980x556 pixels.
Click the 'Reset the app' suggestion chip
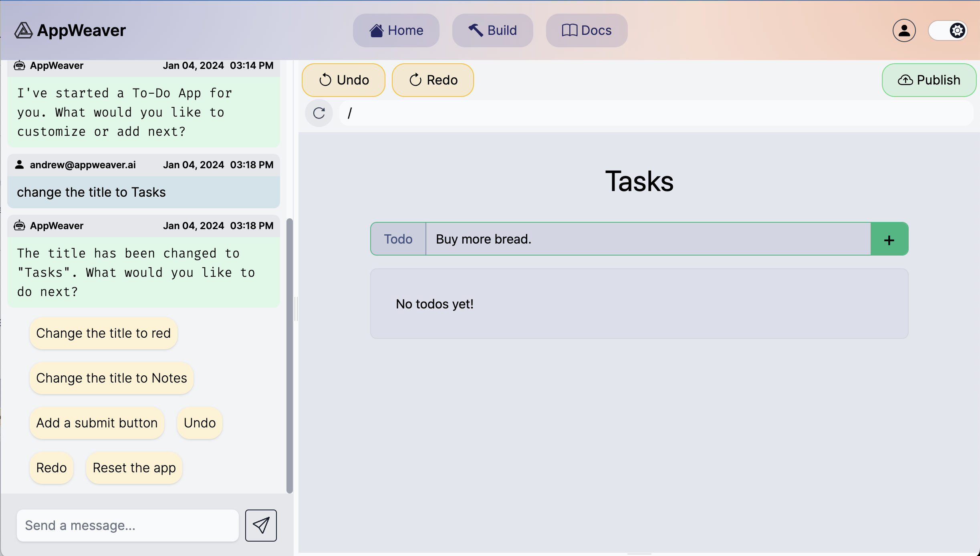pyautogui.click(x=134, y=468)
